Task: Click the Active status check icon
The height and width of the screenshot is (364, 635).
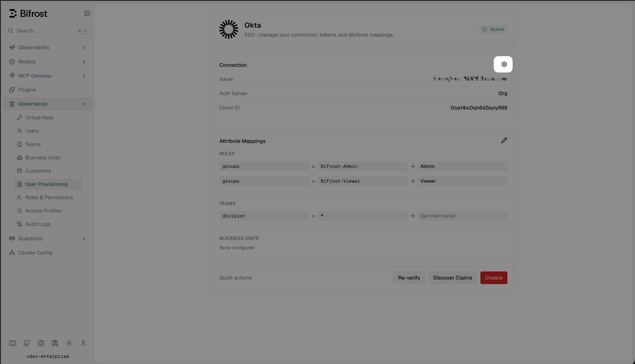Action: click(485, 29)
